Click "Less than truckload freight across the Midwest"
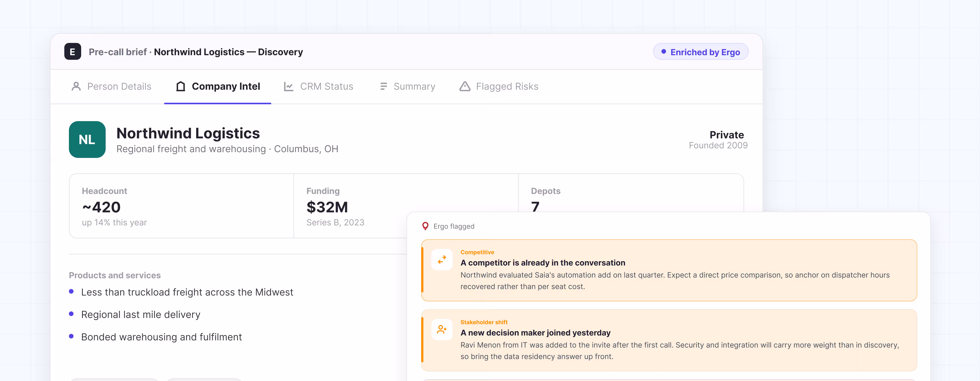This screenshot has height=381, width=980. click(187, 292)
